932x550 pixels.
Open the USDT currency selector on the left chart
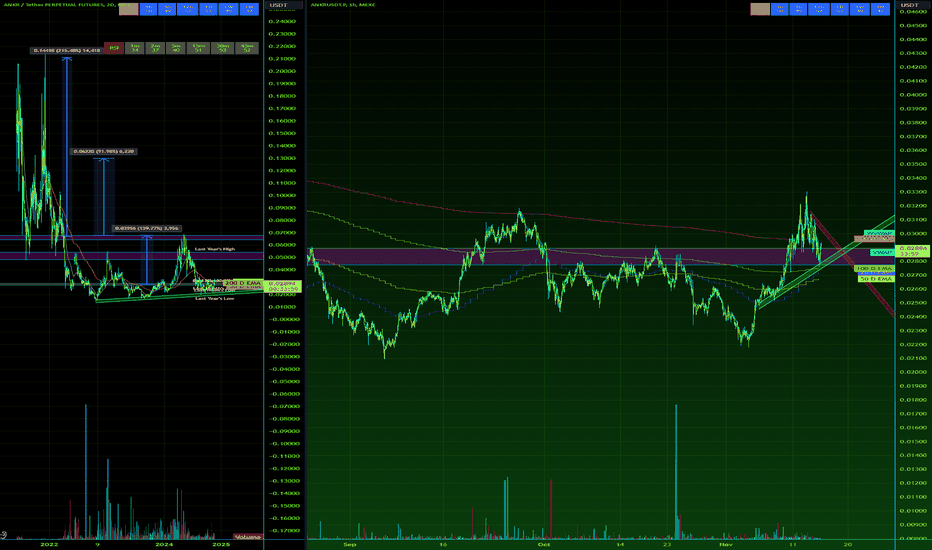coord(283,5)
